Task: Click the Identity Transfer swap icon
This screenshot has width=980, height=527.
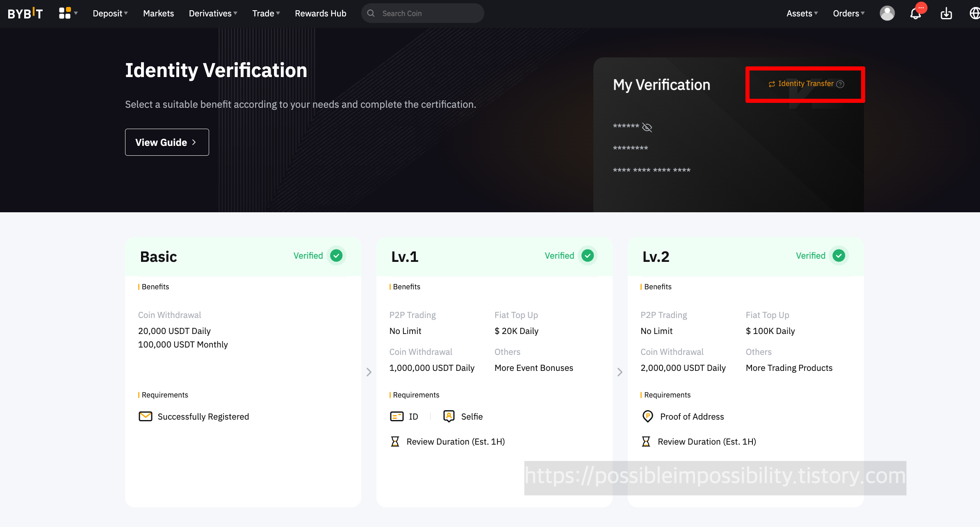Action: point(772,84)
